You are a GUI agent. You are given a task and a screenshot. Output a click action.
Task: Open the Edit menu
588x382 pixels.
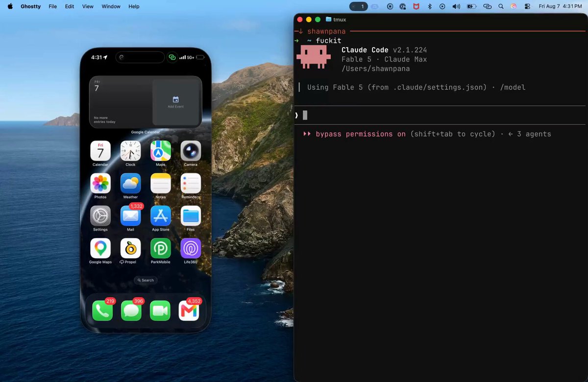pos(70,6)
